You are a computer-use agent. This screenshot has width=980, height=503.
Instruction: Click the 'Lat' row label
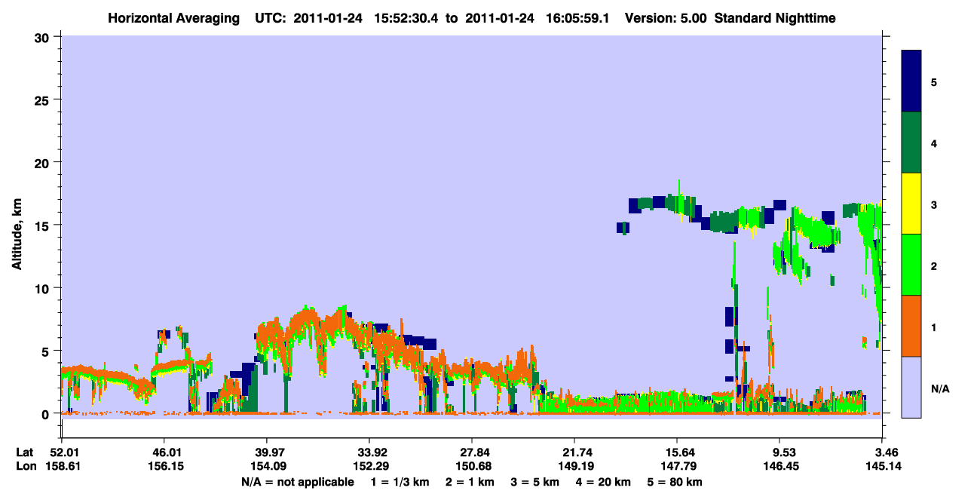click(25, 452)
